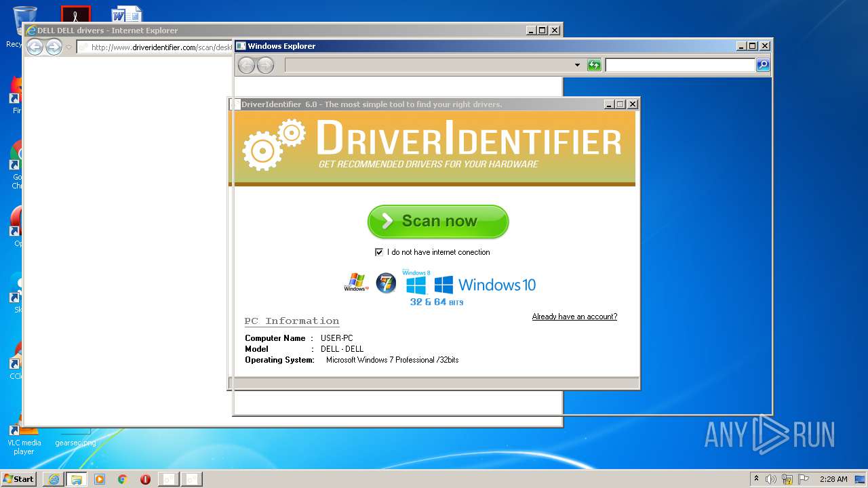Click back arrow in Windows Explorer window

coord(247,65)
